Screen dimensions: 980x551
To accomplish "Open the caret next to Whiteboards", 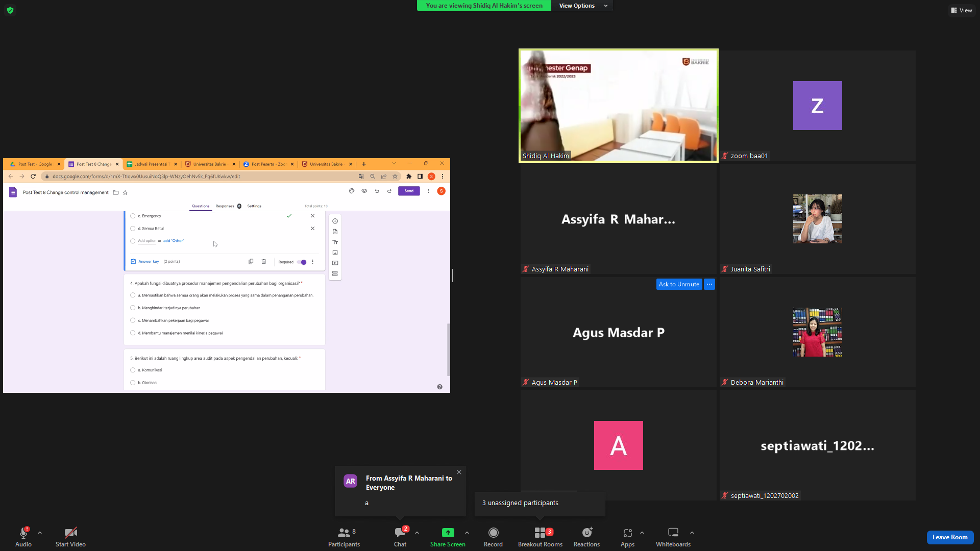I will click(x=692, y=533).
